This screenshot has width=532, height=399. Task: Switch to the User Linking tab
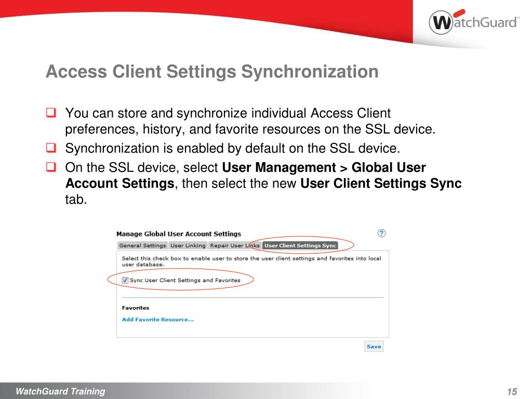click(188, 245)
